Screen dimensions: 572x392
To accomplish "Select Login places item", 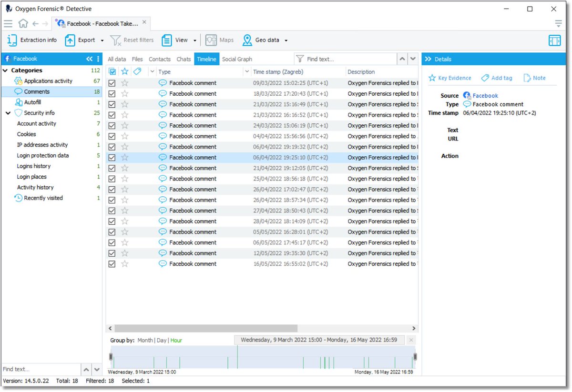I will coord(32,177).
